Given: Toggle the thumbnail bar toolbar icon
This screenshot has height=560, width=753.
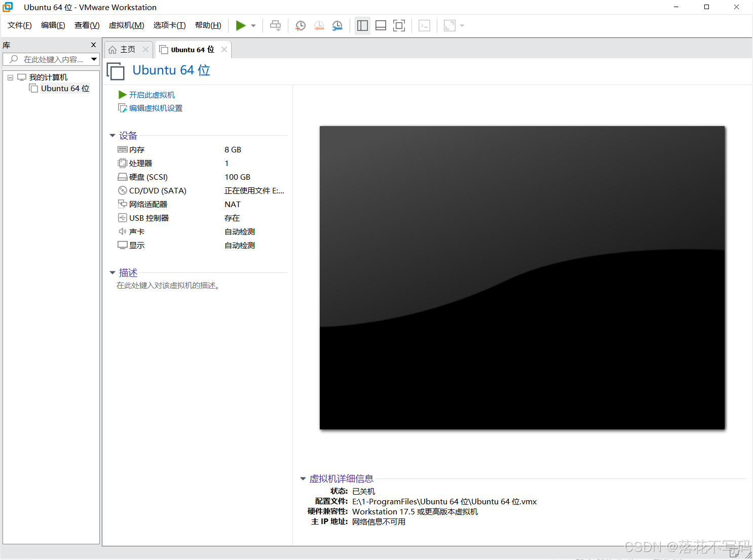Looking at the screenshot, I should pos(381,25).
